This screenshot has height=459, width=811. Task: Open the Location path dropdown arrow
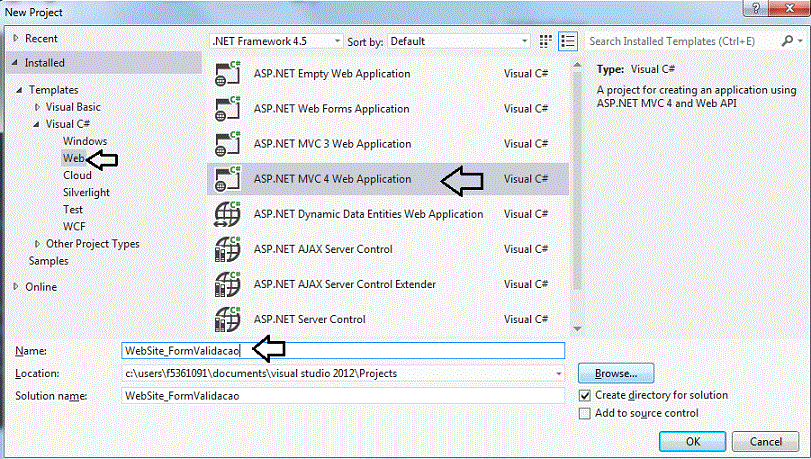[x=559, y=374]
